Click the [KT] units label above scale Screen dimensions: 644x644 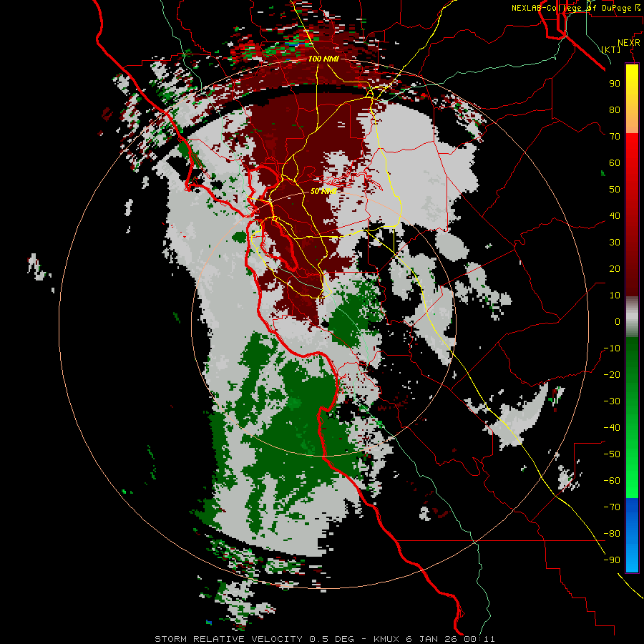point(611,49)
